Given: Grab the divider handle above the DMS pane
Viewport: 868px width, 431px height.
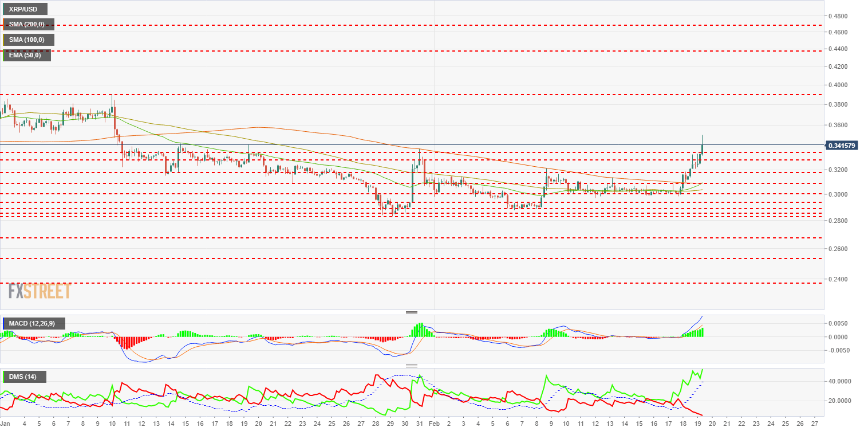Looking at the screenshot, I should point(412,365).
